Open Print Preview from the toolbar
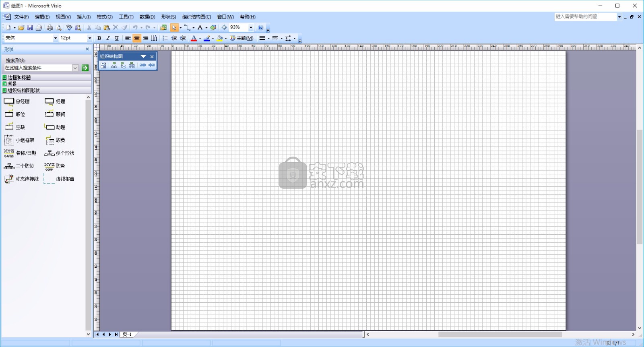 point(58,28)
